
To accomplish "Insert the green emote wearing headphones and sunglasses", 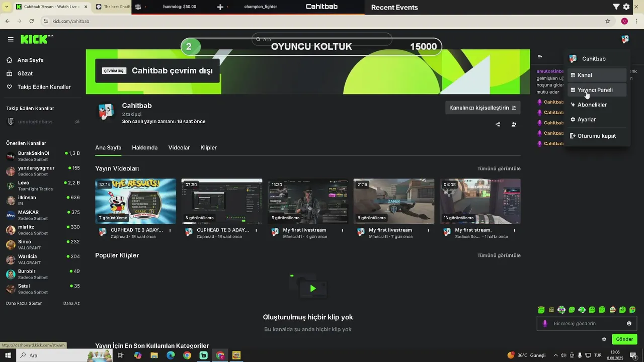I will (x=561, y=310).
